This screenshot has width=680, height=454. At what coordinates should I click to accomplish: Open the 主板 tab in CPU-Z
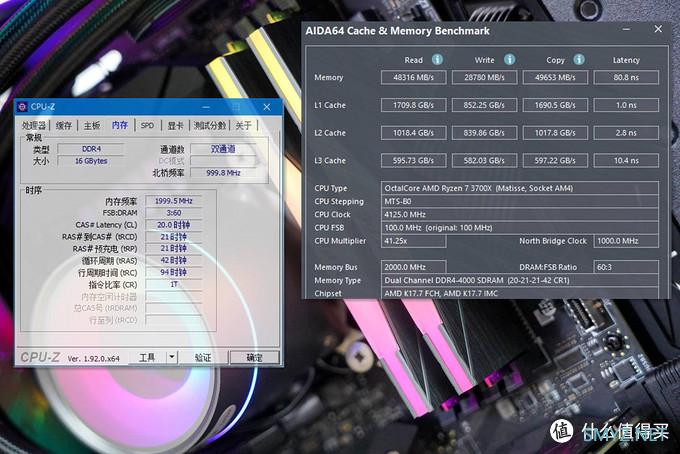[x=92, y=125]
